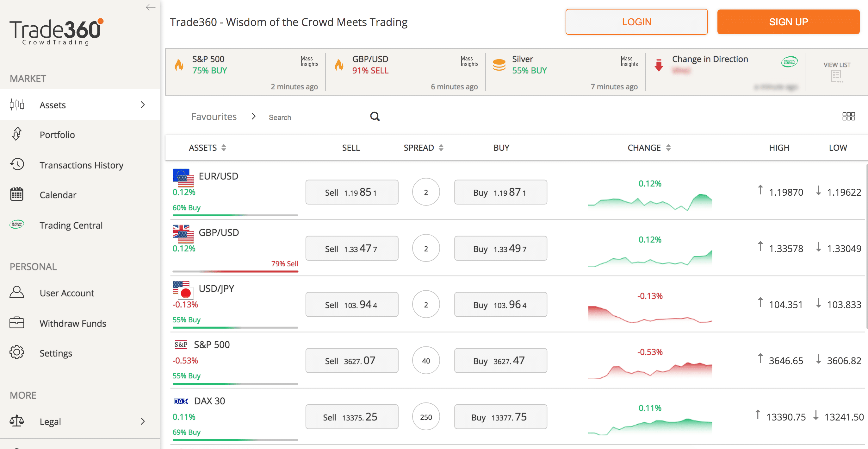This screenshot has height=449, width=868.
Task: Open Portfolio in the sidebar
Action: pos(80,135)
